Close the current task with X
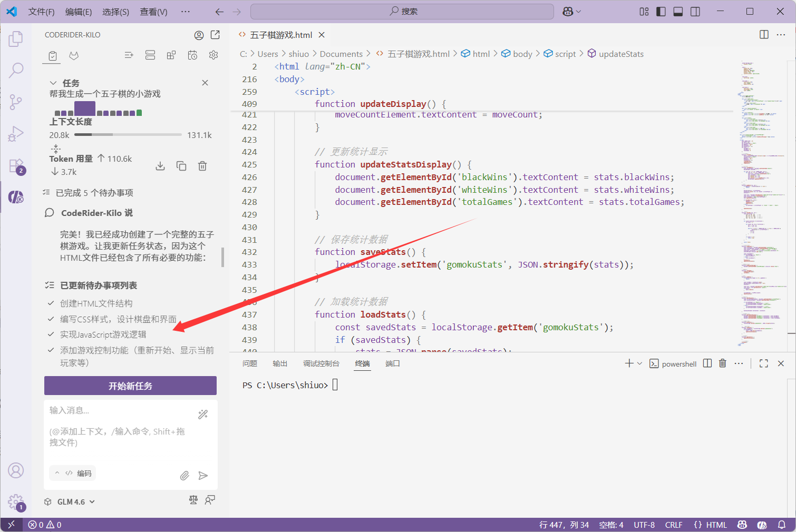The height and width of the screenshot is (532, 796). pyautogui.click(x=205, y=83)
